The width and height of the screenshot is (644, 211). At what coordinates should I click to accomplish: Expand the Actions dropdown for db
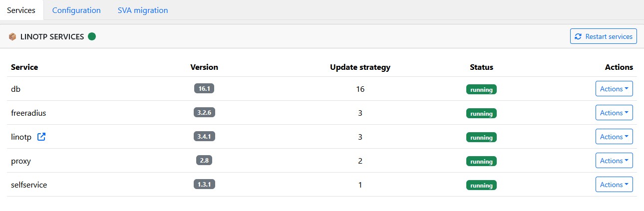tap(614, 89)
